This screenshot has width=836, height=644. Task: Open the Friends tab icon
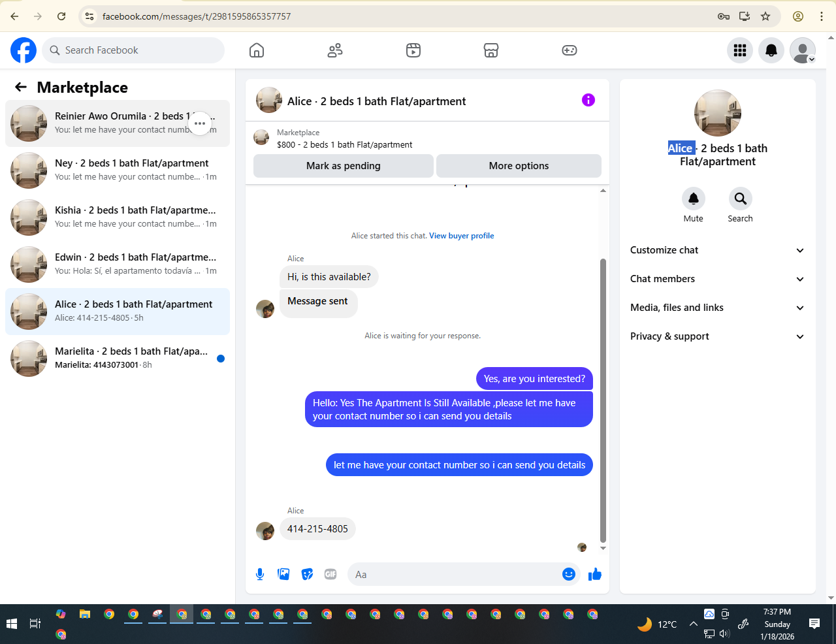point(335,50)
